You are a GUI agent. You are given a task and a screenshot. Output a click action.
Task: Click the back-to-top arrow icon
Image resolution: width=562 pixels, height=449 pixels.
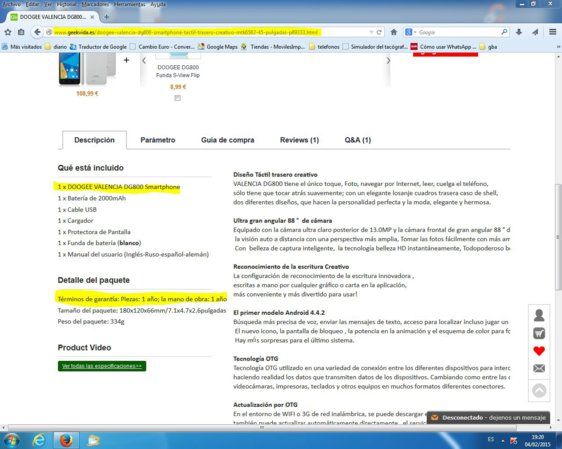[539, 390]
